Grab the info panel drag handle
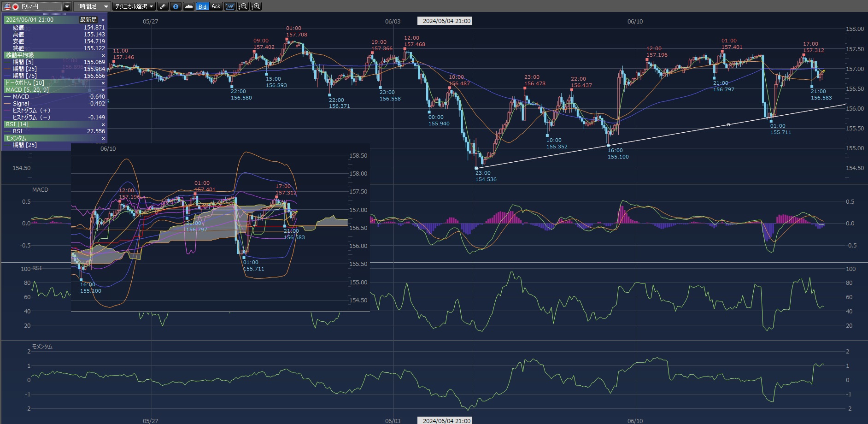Screen dimensions: 868x424 click(x=54, y=14)
